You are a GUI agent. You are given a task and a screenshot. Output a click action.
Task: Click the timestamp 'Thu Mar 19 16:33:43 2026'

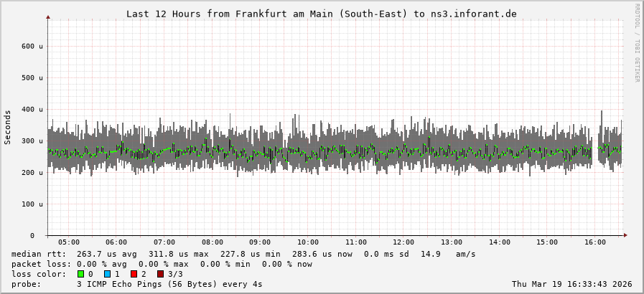[571, 284]
